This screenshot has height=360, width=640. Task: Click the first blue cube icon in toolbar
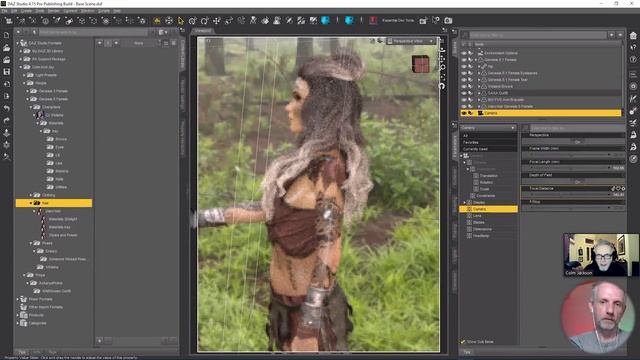click(x=325, y=20)
